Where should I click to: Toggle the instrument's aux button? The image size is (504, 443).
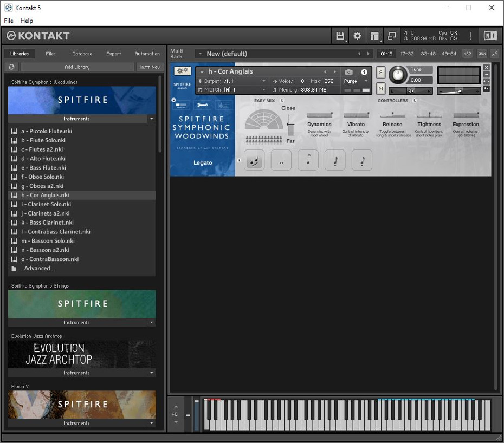click(x=486, y=81)
